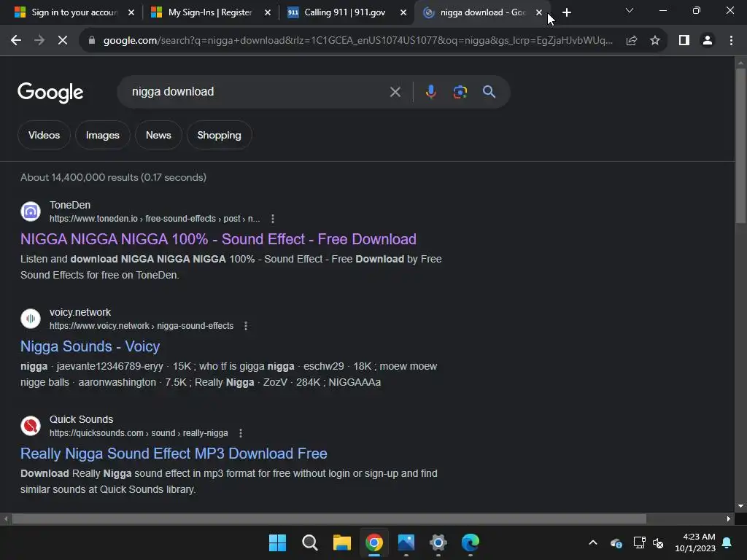The height and width of the screenshot is (560, 747).
Task: Start a voice search with the microphone
Action: pos(430,92)
